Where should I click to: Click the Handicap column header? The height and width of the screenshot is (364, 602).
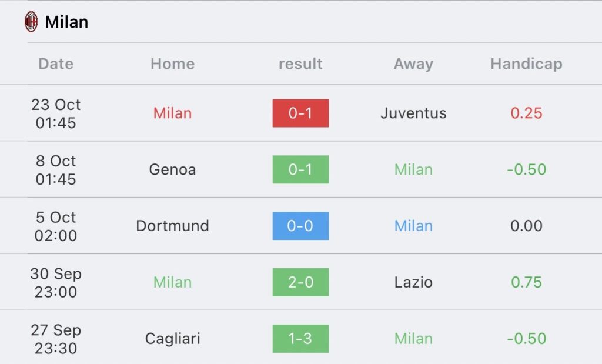point(526,64)
